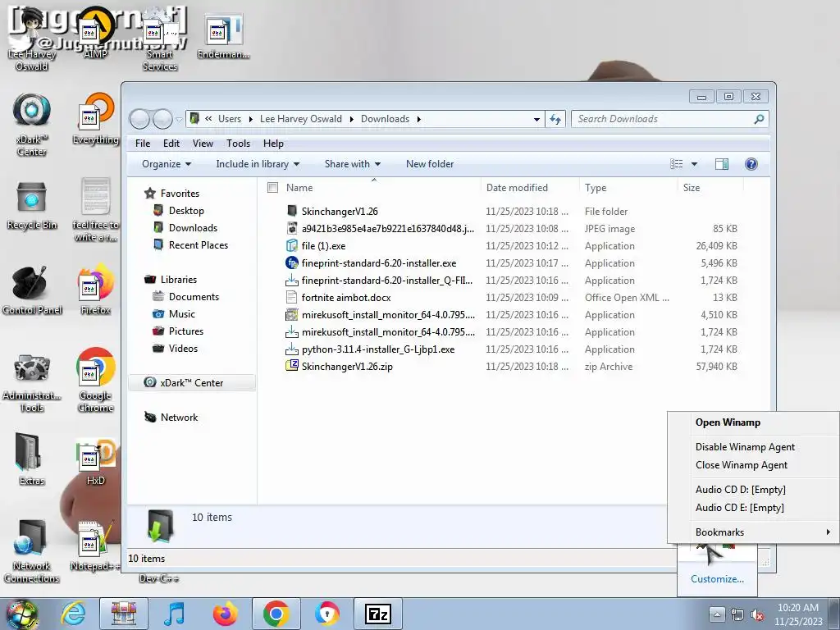Open the Organize dropdown
This screenshot has width=840, height=630.
pos(166,164)
